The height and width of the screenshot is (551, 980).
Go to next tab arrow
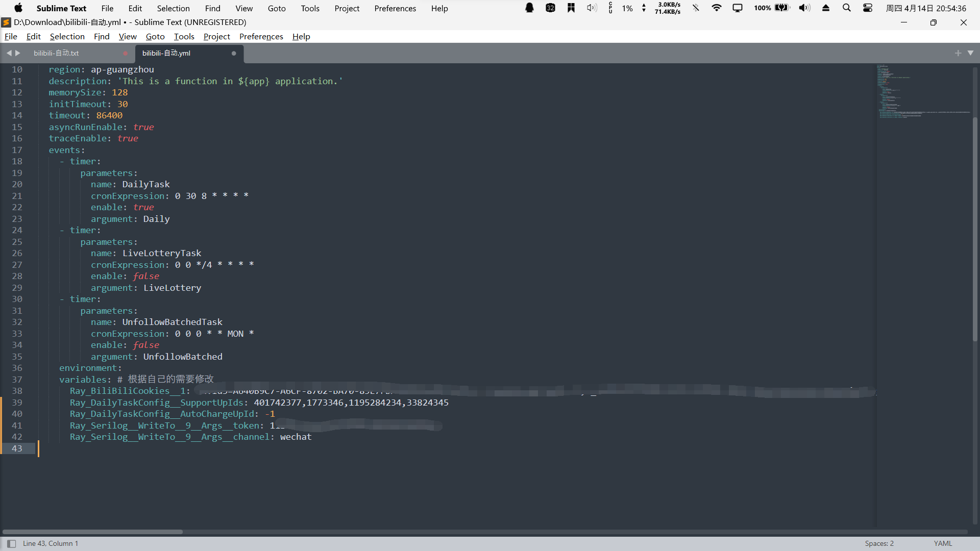tap(18, 53)
